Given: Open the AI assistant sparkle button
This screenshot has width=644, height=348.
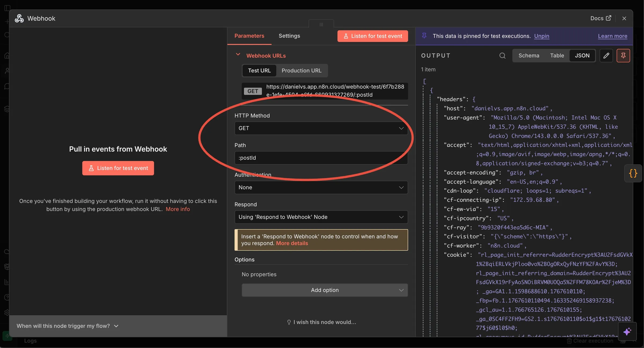Looking at the screenshot, I should (x=627, y=331).
